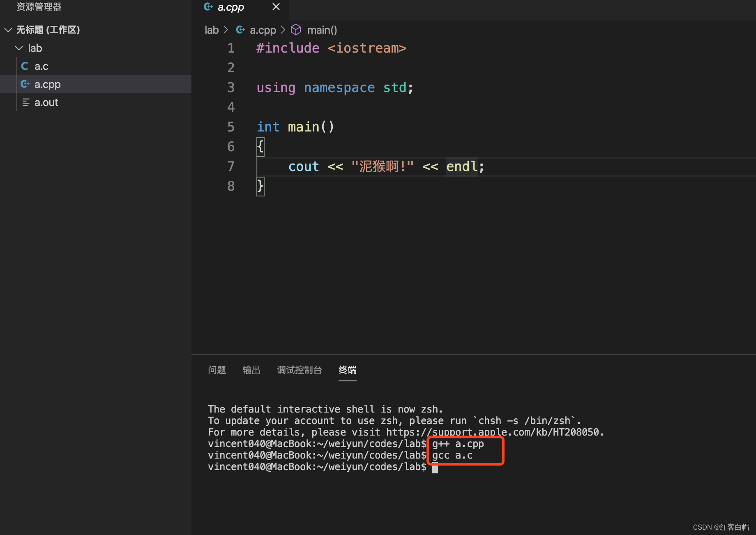Click line number 1 in the gutter
The height and width of the screenshot is (535, 756).
pyautogui.click(x=231, y=48)
